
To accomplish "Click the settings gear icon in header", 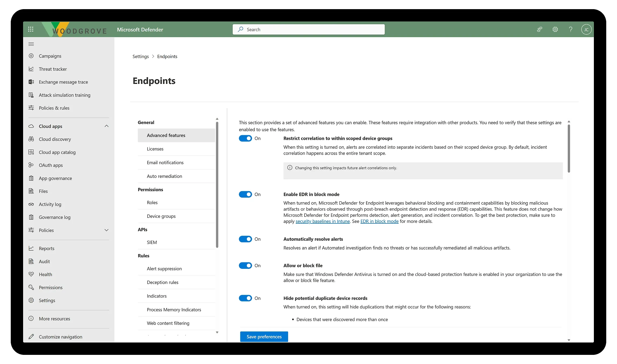I will tap(555, 29).
